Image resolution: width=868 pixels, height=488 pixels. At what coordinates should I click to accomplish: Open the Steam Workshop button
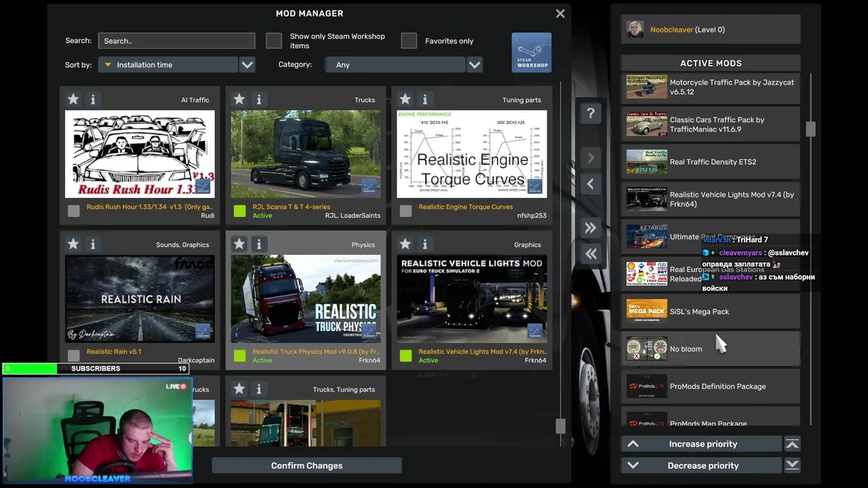point(532,52)
